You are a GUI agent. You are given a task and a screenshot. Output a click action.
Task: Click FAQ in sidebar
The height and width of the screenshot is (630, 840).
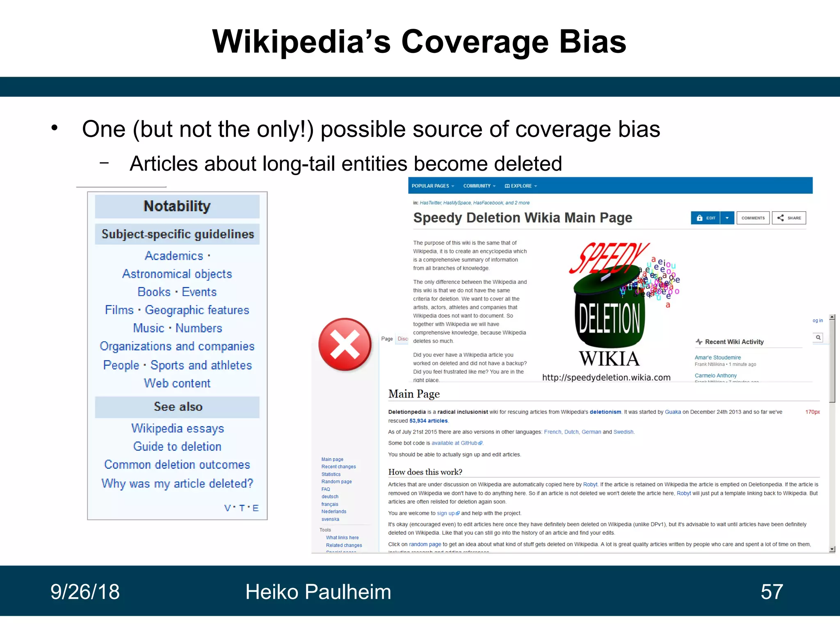point(326,489)
